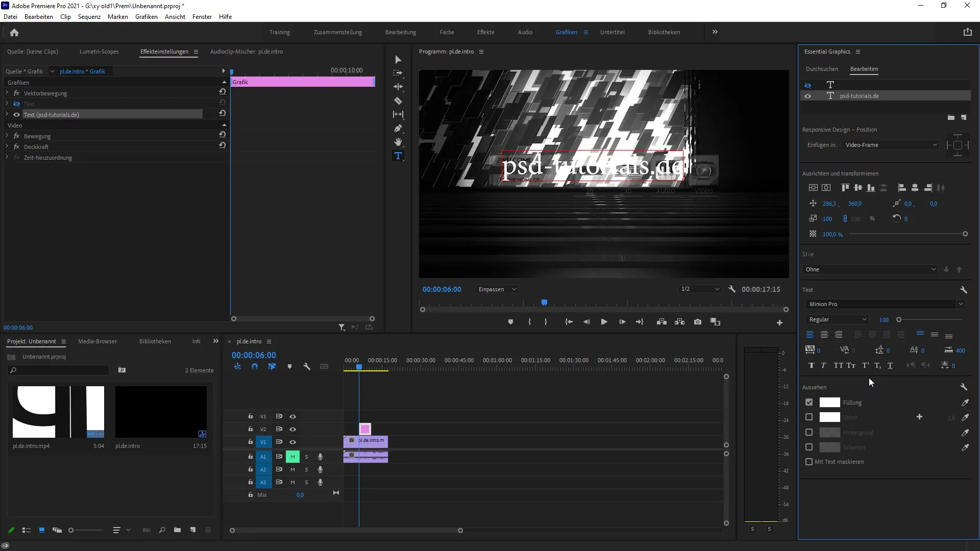This screenshot has height=551, width=980.
Task: Select the Hand tool
Action: coord(398,142)
